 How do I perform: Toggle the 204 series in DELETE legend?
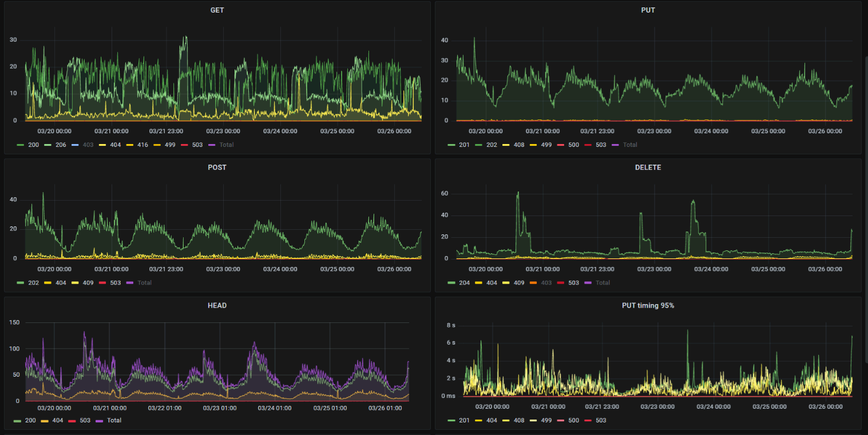coord(464,282)
